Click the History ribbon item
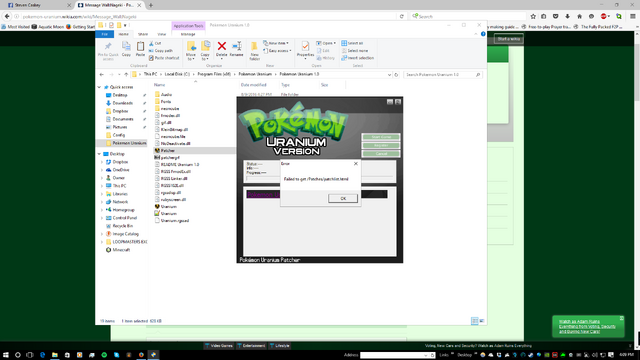The image size is (640, 360). pos(325,58)
